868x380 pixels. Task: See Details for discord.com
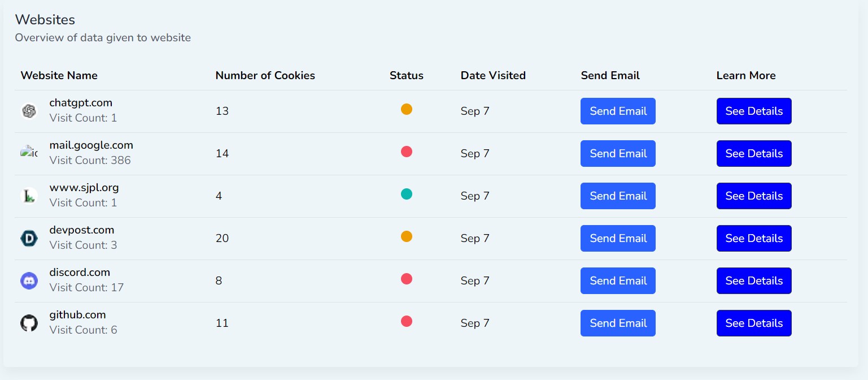(754, 281)
